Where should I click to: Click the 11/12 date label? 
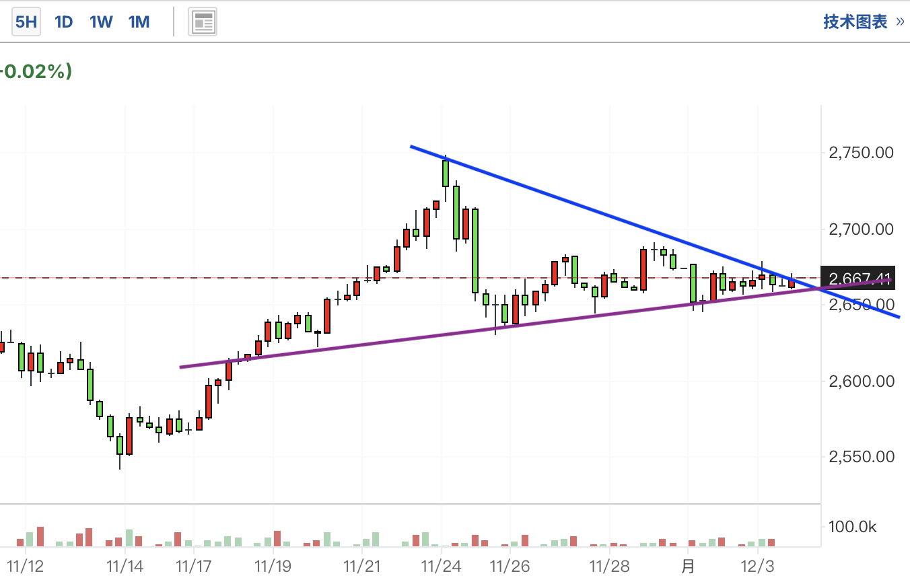pyautogui.click(x=25, y=566)
